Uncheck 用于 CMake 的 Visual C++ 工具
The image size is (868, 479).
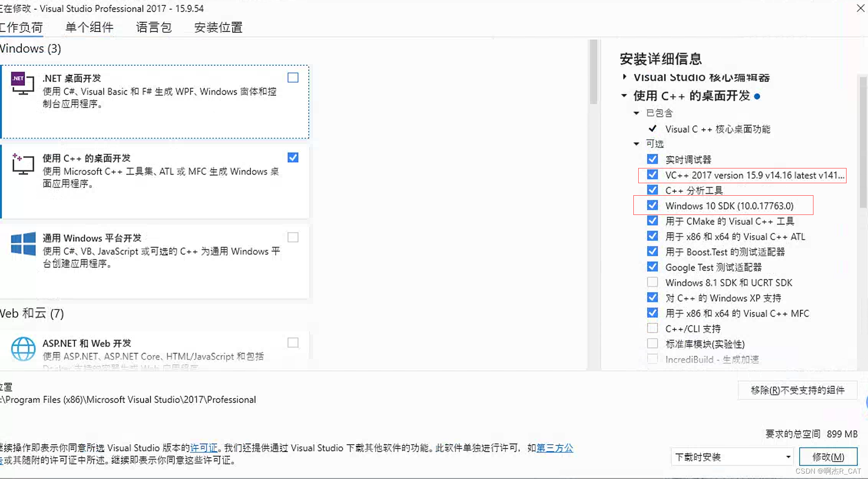tap(652, 221)
